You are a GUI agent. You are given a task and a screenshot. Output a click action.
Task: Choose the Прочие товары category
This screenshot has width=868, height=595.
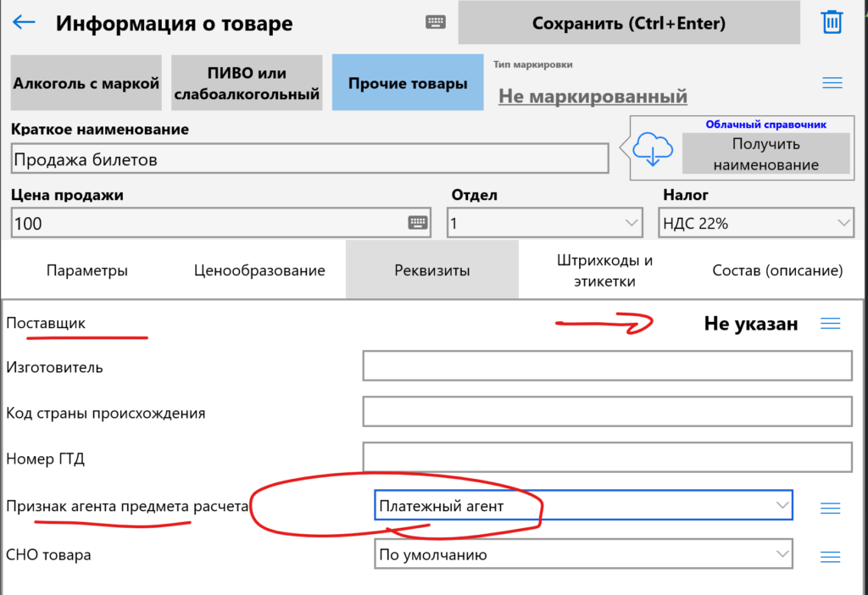408,82
